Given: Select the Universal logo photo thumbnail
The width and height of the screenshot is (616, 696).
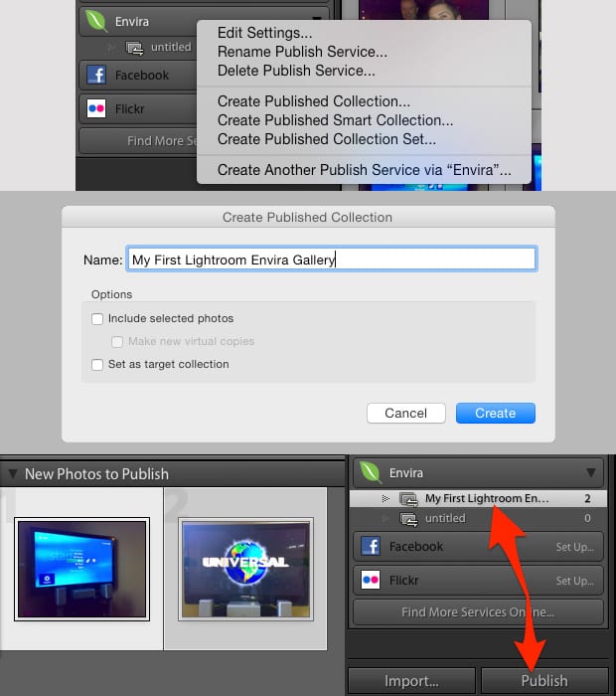Looking at the screenshot, I should click(245, 569).
